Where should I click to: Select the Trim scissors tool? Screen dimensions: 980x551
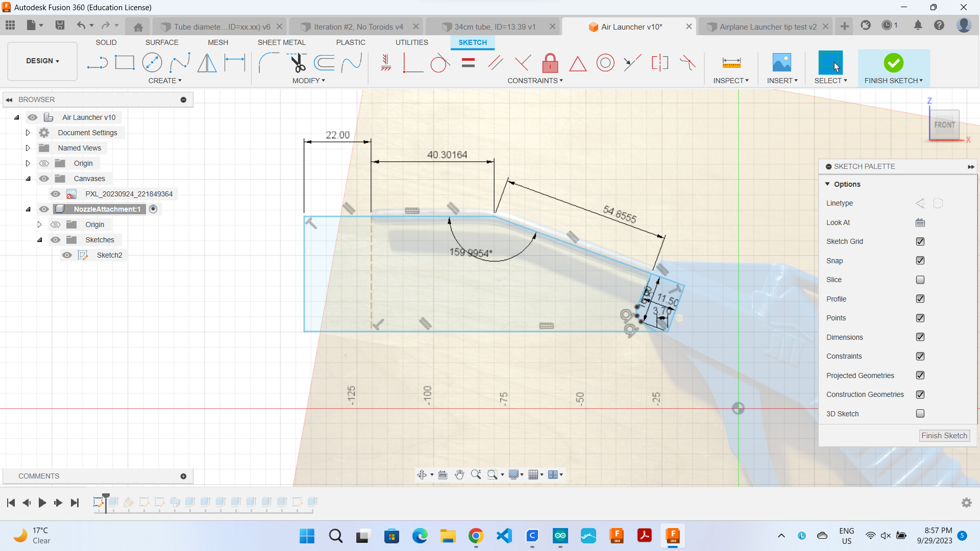click(298, 63)
